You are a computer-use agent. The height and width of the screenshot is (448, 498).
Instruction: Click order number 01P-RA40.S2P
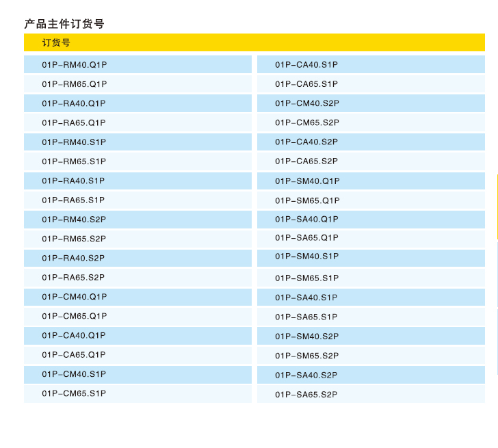coord(73,258)
